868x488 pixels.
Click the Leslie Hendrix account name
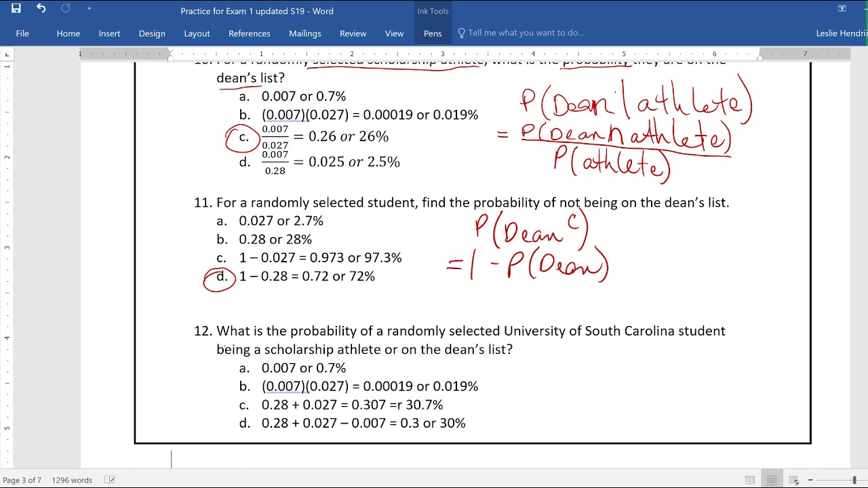842,33
